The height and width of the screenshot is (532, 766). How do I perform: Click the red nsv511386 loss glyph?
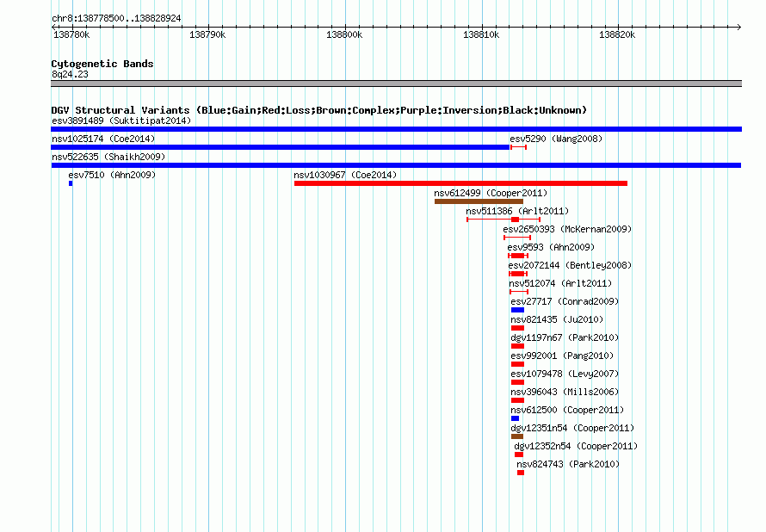(x=503, y=220)
